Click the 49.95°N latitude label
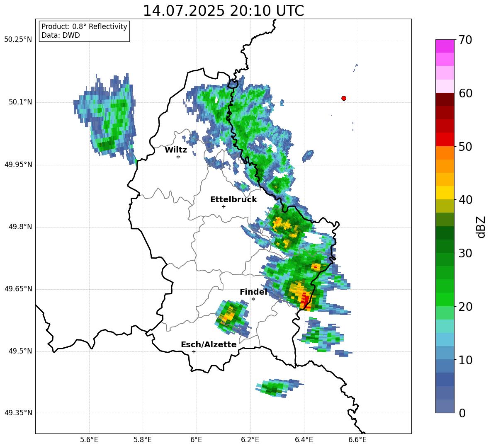The height and width of the screenshot is (448, 491). pos(18,165)
